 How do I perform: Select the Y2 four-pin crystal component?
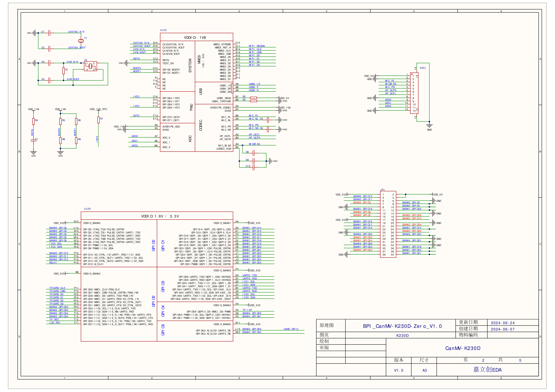tap(90, 66)
